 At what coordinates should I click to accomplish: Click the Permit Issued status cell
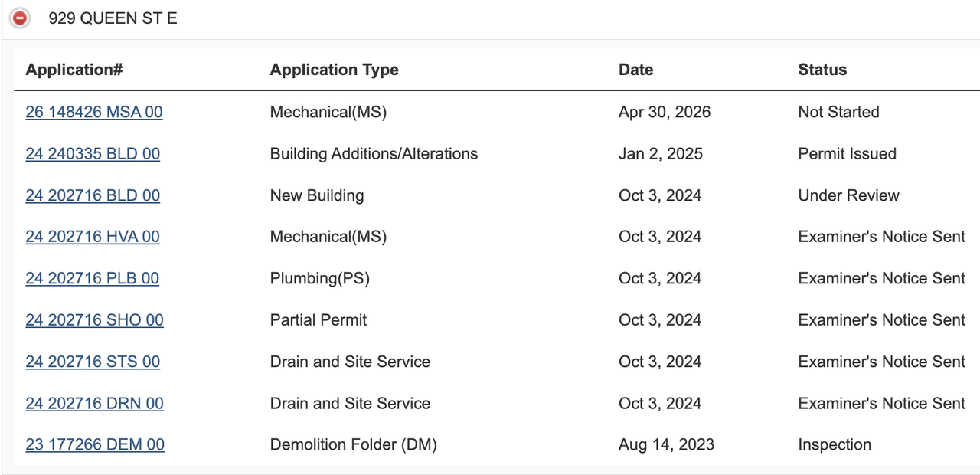847,154
